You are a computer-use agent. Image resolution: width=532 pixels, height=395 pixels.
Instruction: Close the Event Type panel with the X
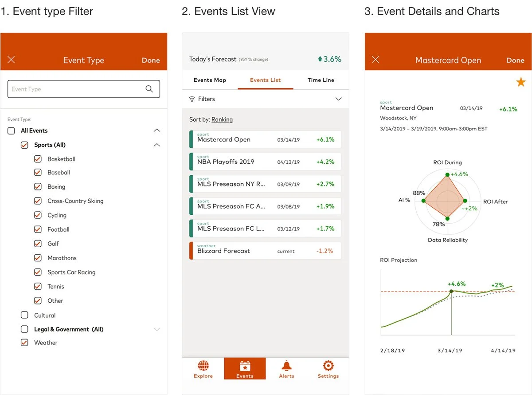(11, 60)
